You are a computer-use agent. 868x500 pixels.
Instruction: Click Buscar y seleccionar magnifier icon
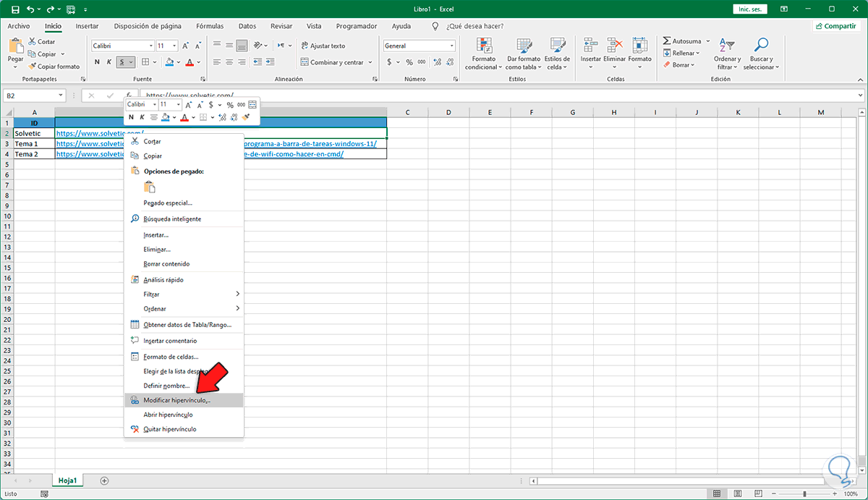760,46
